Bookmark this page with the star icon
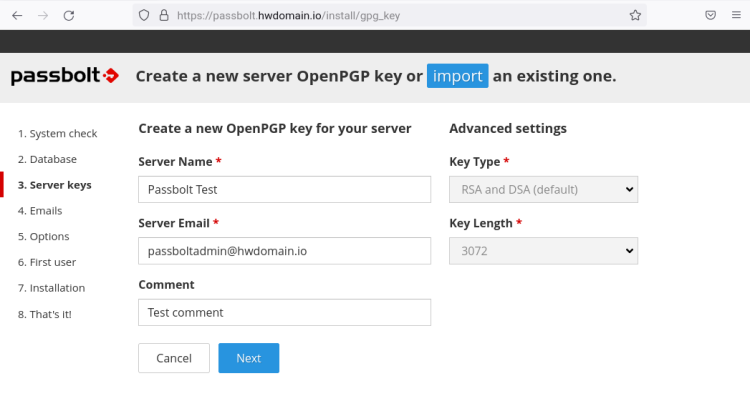Image resolution: width=750 pixels, height=396 pixels. 635,15
